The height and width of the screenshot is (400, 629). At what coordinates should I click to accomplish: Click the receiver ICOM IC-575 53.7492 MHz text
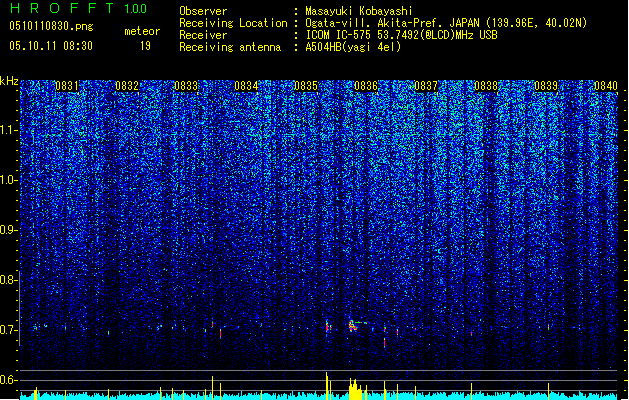401,35
